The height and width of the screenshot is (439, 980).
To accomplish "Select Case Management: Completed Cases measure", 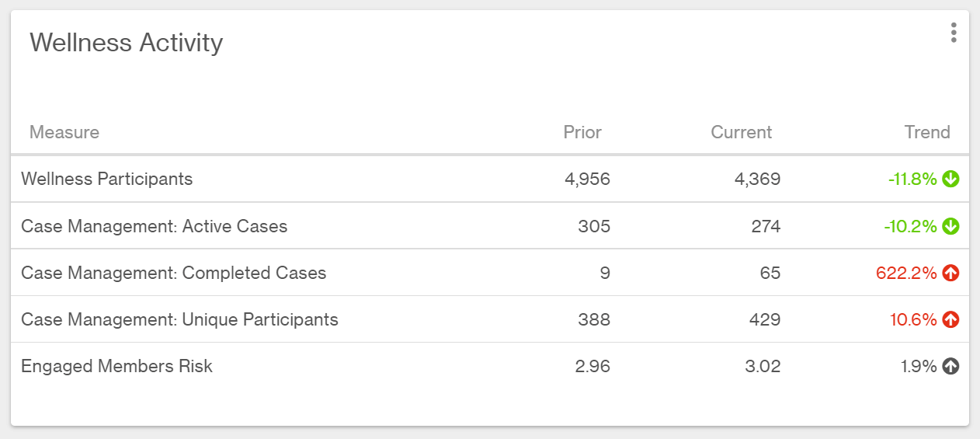I will point(174,274).
